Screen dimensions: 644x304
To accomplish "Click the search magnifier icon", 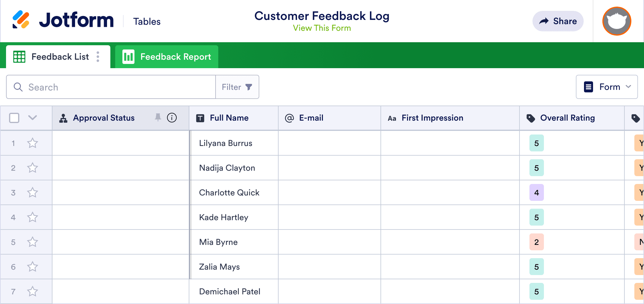I will pos(18,87).
